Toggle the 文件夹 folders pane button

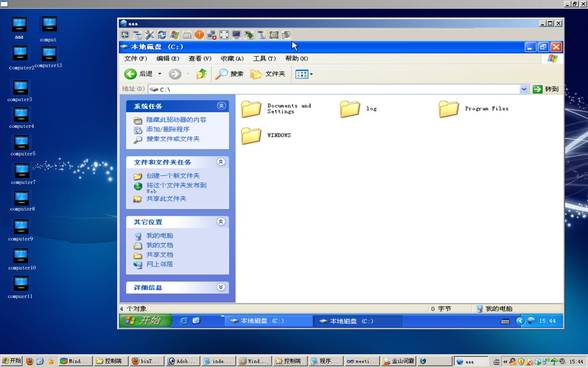(x=268, y=74)
